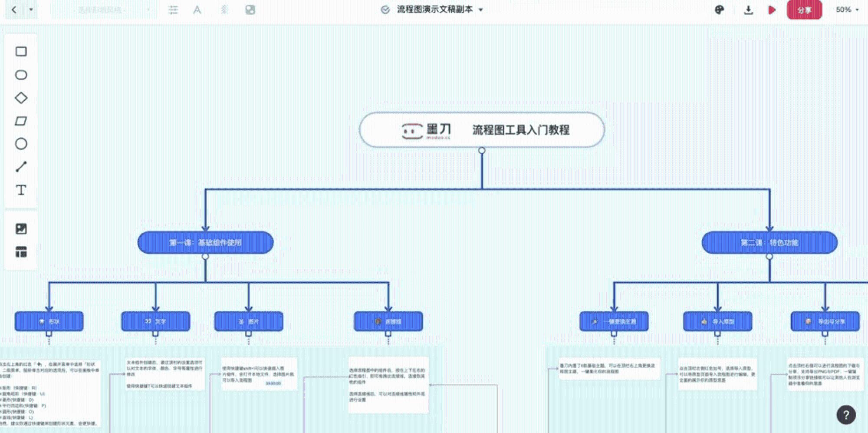Click the document title 流程图演示文稿副本
This screenshot has width=868, height=433.
(x=434, y=10)
